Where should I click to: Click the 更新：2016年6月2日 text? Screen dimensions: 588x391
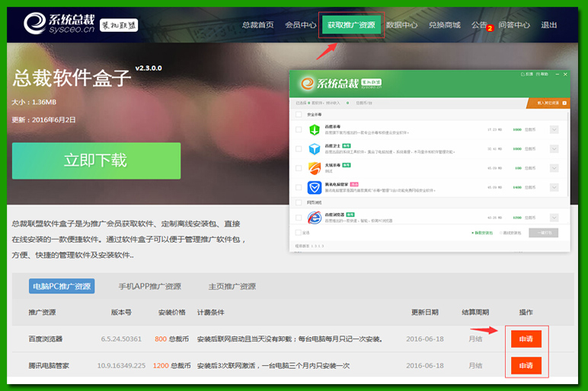point(44,120)
